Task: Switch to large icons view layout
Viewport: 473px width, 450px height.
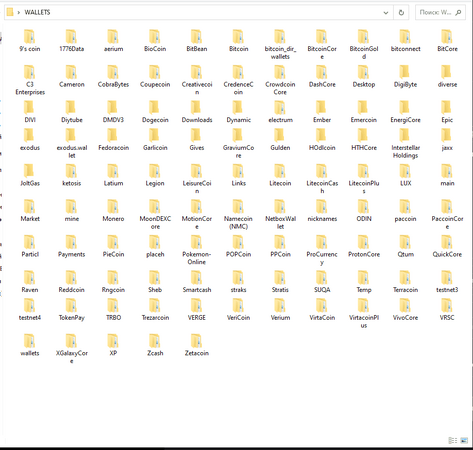Action: point(464,440)
